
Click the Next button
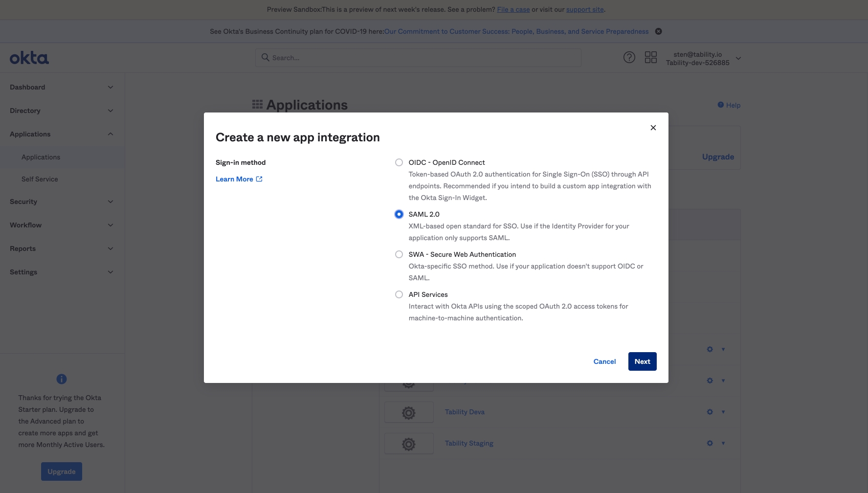click(x=642, y=361)
